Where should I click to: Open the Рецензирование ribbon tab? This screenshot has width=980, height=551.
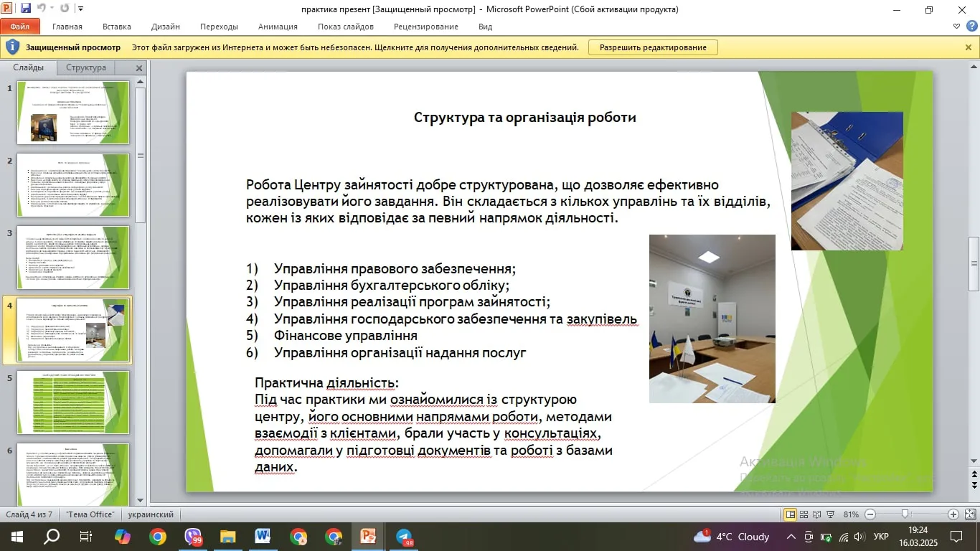point(426,27)
